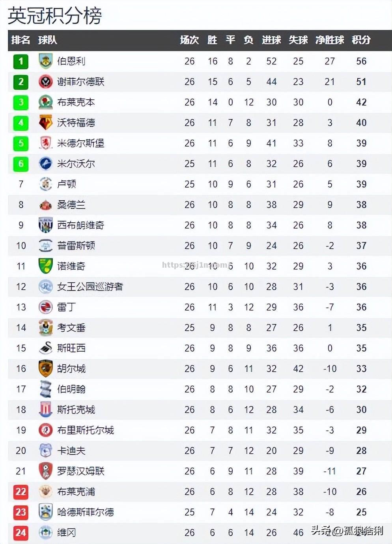Open the 布莱克本 team name link
The width and height of the screenshot is (392, 544).
pos(76,102)
